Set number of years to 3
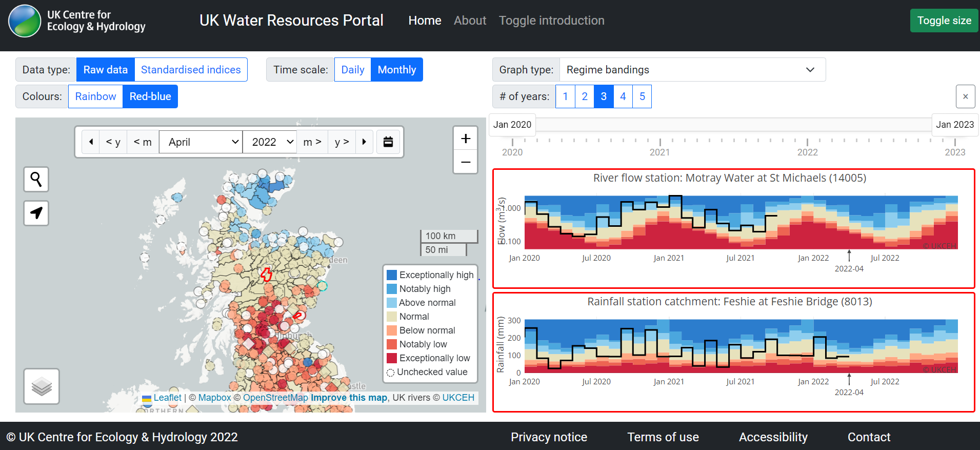Image resolution: width=980 pixels, height=450 pixels. coord(604,96)
